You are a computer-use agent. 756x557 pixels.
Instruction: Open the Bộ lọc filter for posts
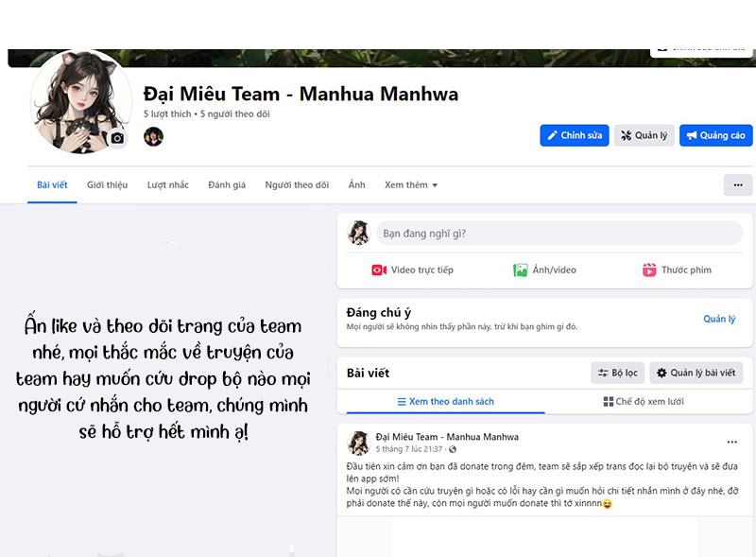(618, 373)
